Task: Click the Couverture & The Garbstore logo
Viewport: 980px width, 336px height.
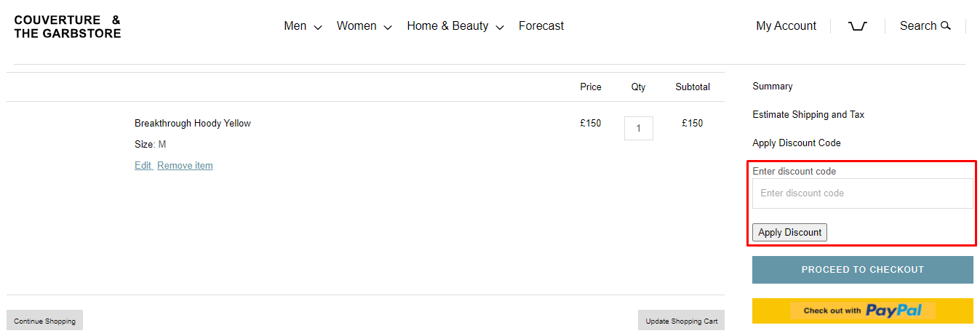Action: tap(68, 26)
